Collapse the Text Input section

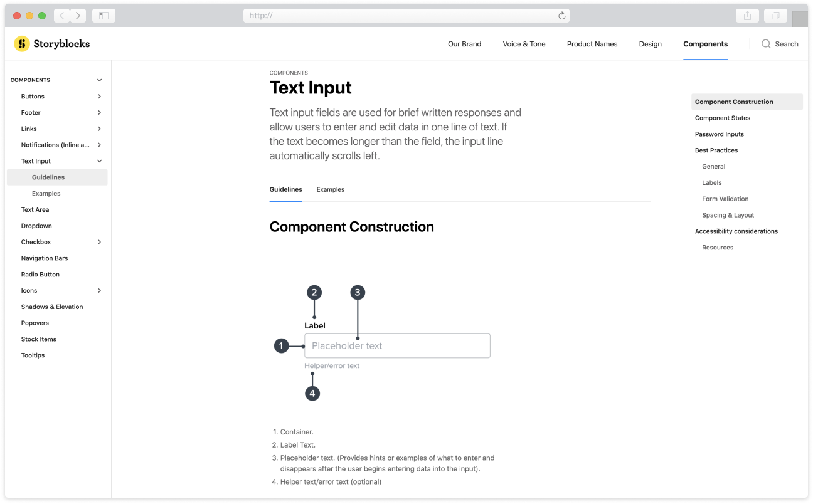click(x=99, y=160)
